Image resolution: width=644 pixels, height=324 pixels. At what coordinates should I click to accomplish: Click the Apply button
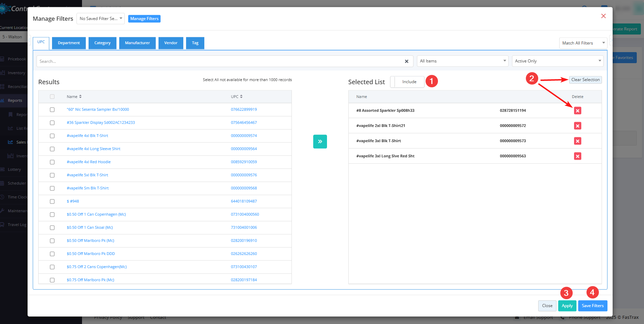point(567,306)
